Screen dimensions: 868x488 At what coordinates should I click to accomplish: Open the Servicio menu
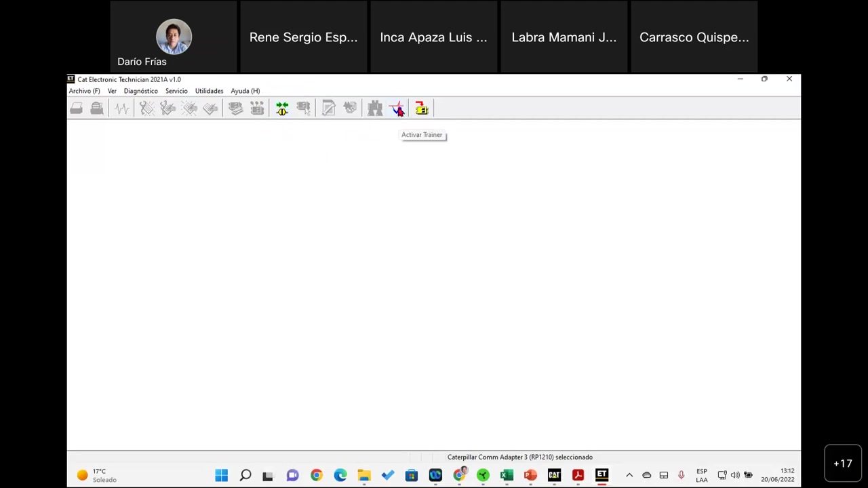point(176,91)
